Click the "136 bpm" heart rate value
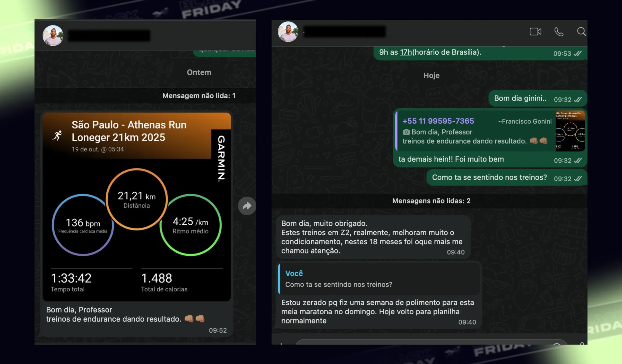Screen dimensions: 622x364 point(83,223)
